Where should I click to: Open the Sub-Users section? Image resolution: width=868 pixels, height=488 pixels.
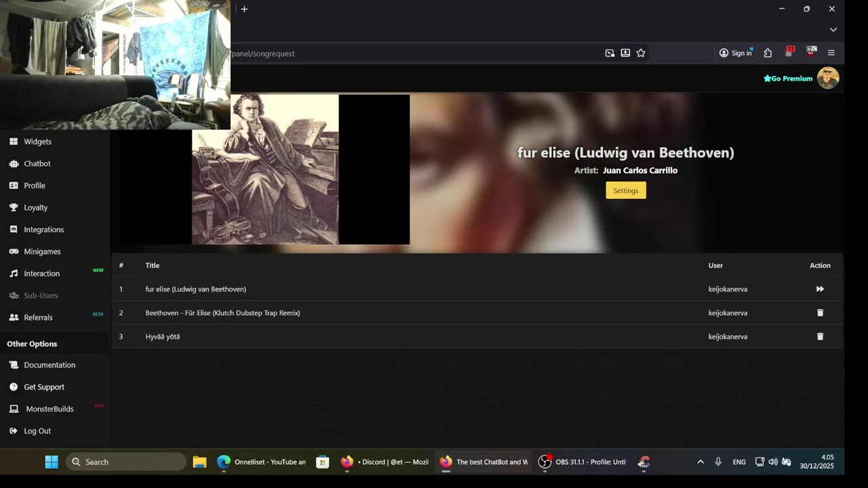pyautogui.click(x=41, y=296)
